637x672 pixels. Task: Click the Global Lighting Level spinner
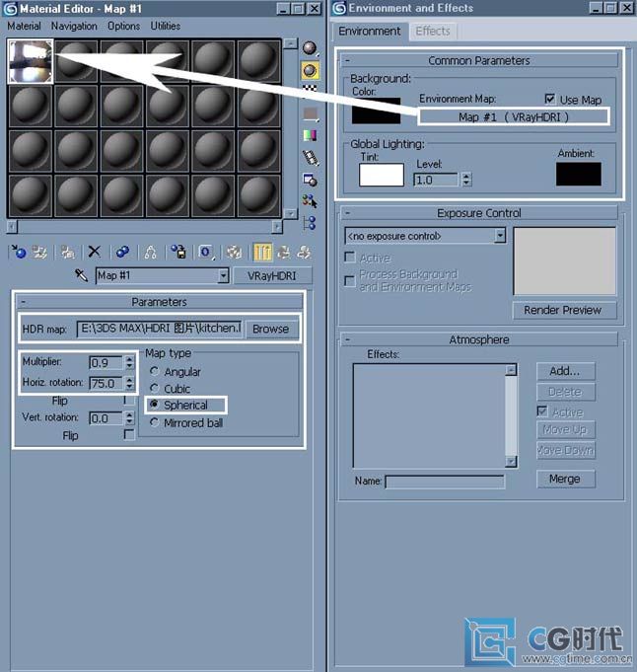click(x=466, y=180)
